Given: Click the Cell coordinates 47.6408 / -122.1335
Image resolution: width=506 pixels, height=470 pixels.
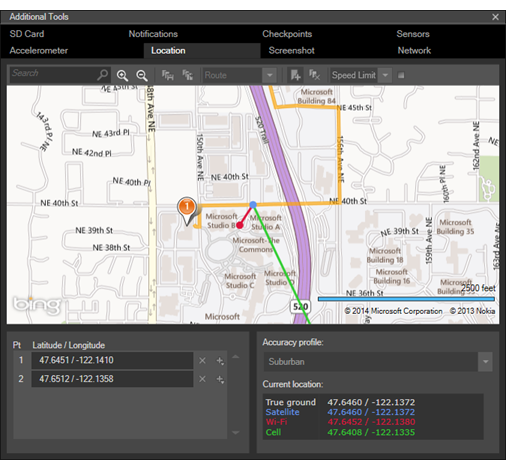Looking at the screenshot, I should point(371,432).
